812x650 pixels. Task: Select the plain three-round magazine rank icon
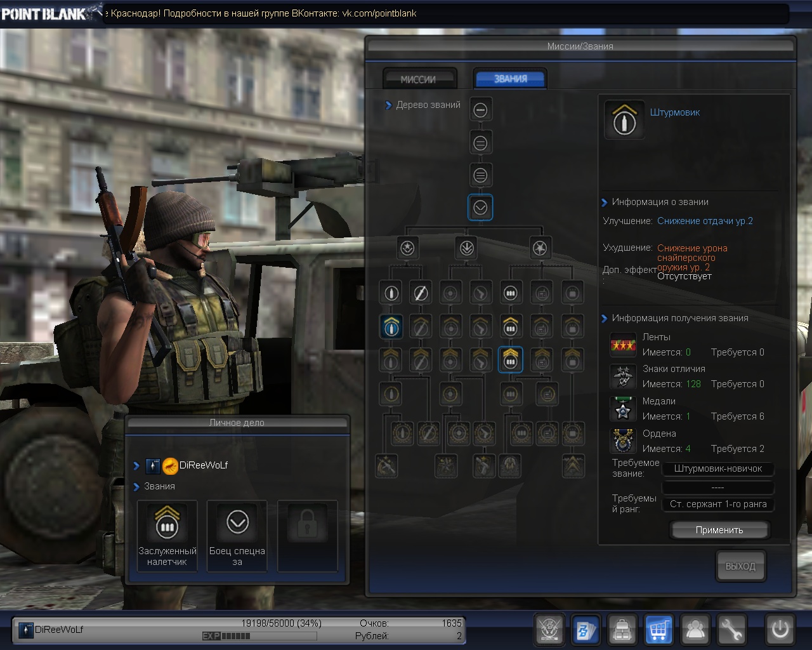tap(511, 293)
